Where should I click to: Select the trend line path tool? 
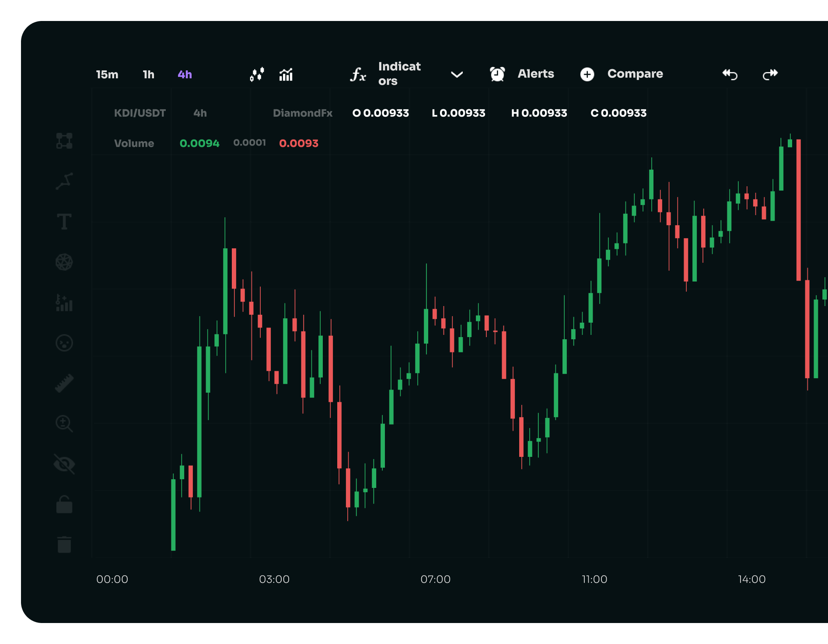(x=64, y=181)
